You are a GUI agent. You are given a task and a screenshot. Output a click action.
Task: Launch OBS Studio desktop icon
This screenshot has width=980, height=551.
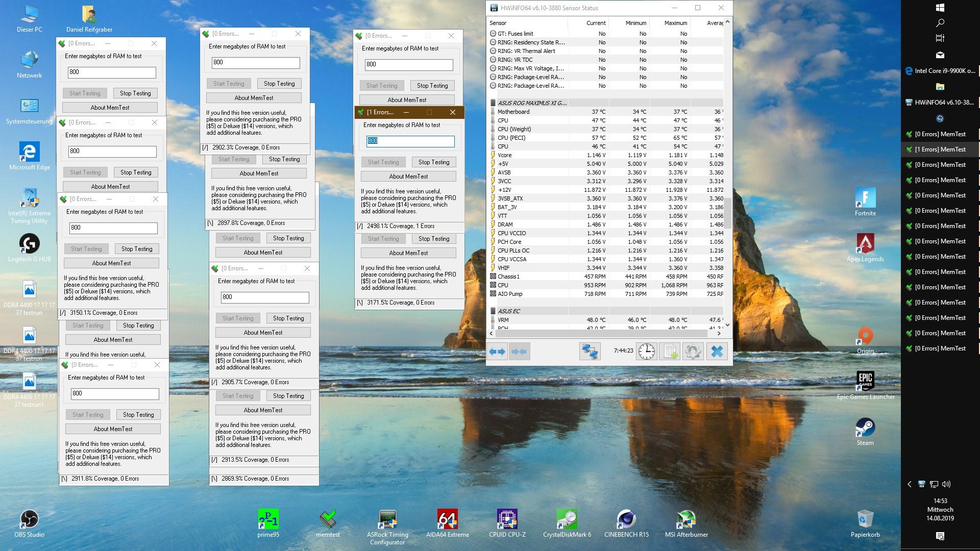click(x=29, y=524)
